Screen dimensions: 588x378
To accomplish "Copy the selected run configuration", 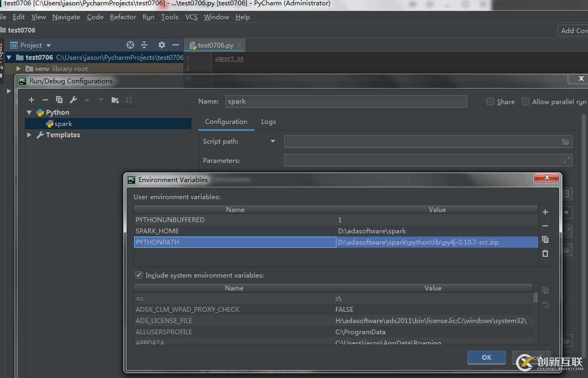I will tap(59, 100).
